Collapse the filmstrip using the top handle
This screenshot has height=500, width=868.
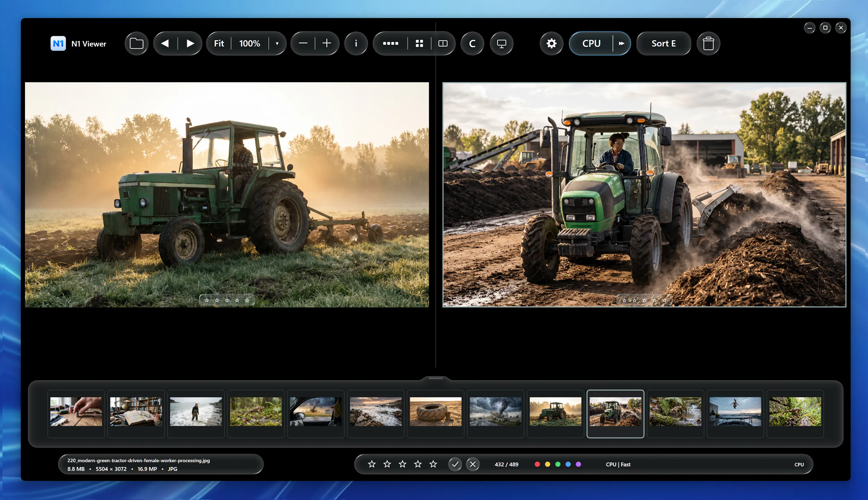point(436,379)
